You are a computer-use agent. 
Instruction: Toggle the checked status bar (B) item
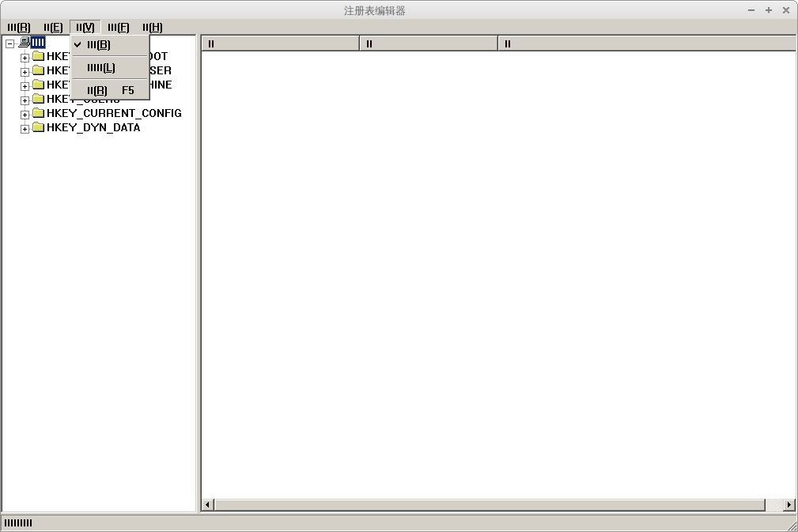point(110,45)
